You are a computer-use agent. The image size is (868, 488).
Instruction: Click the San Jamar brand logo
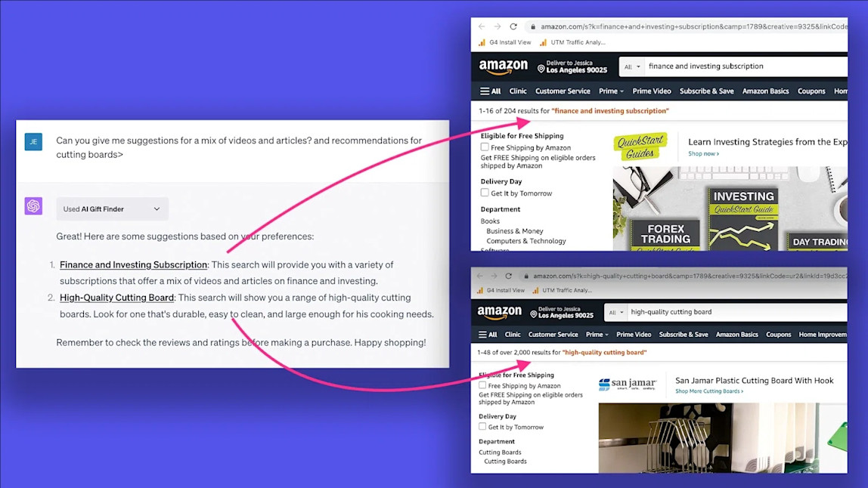pyautogui.click(x=628, y=384)
